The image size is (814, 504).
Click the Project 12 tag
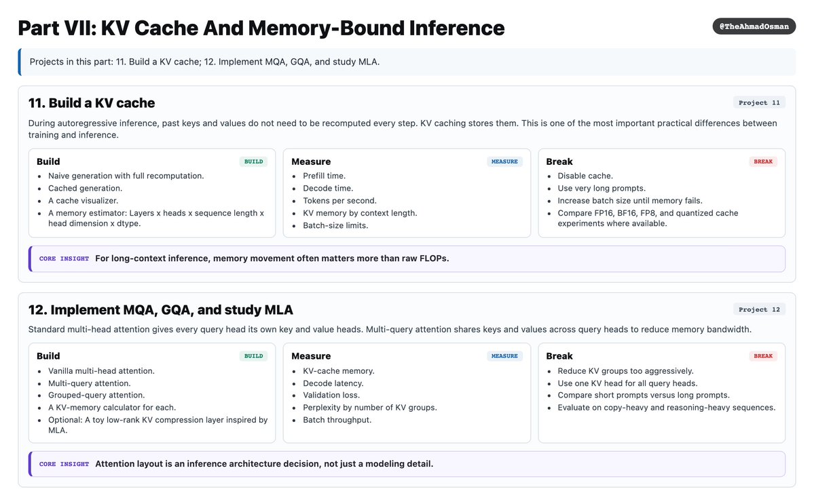click(x=759, y=309)
